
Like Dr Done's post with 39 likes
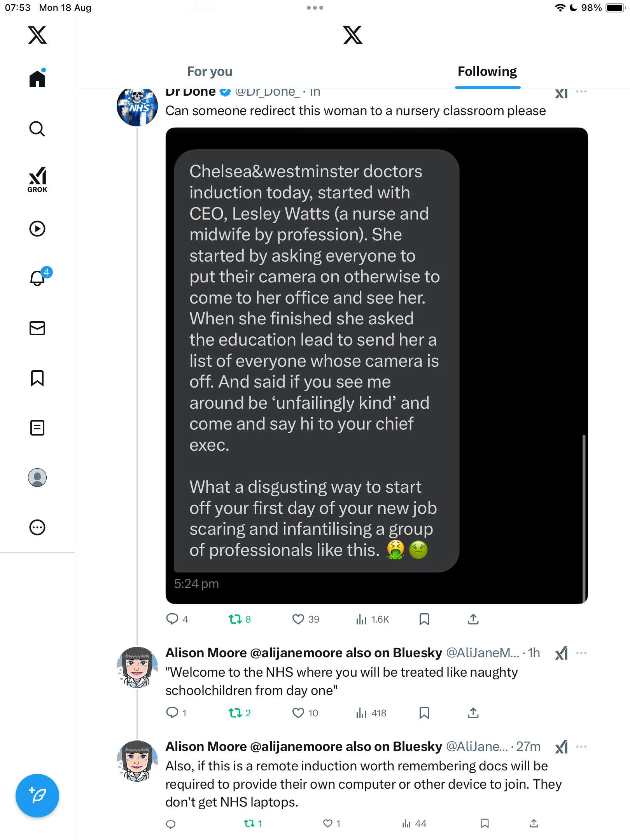pos(298,619)
